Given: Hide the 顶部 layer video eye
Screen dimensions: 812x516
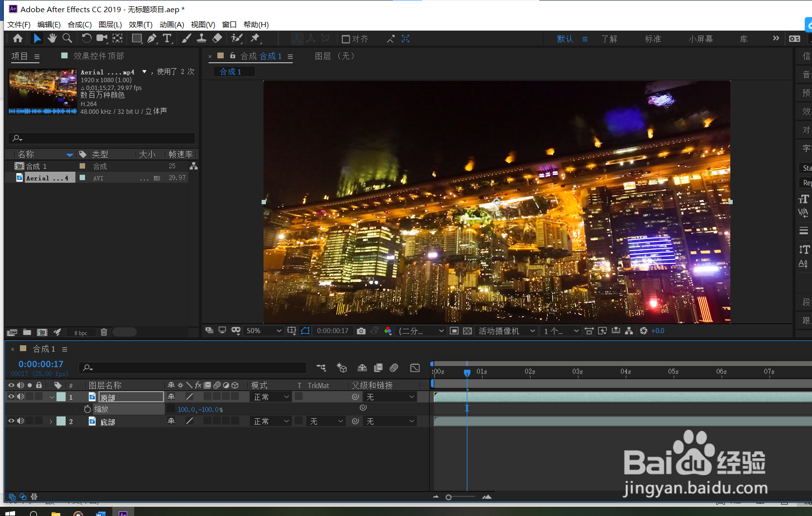Looking at the screenshot, I should (x=11, y=396).
